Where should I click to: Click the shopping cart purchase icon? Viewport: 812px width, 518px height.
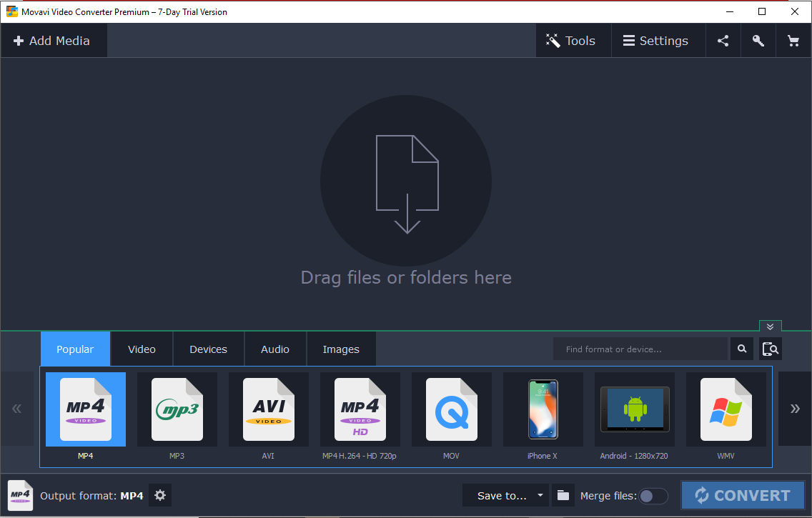coord(793,40)
